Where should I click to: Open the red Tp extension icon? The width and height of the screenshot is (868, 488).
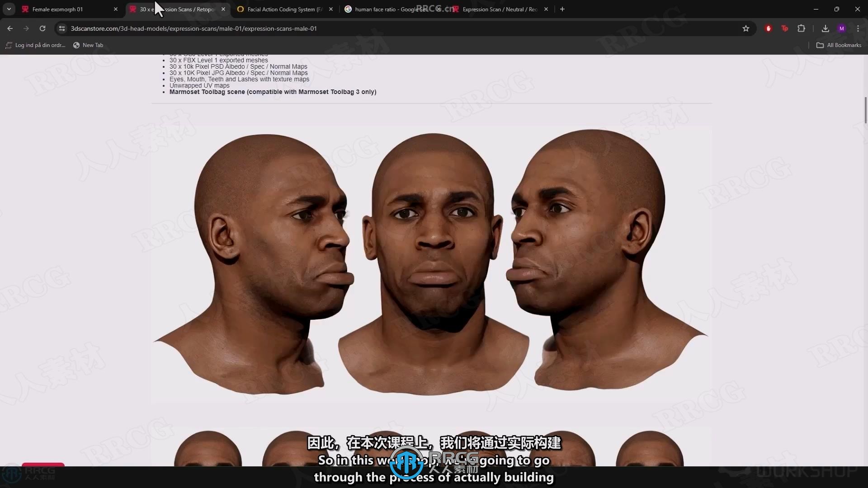pyautogui.click(x=785, y=28)
